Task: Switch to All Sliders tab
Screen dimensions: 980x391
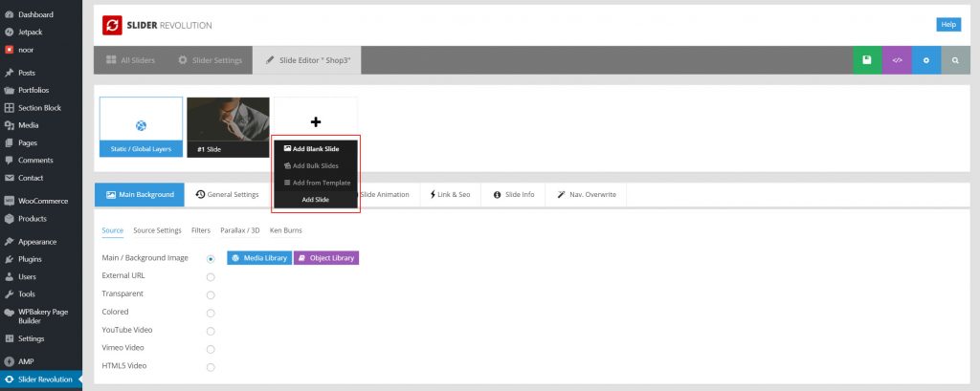Action: tap(130, 60)
